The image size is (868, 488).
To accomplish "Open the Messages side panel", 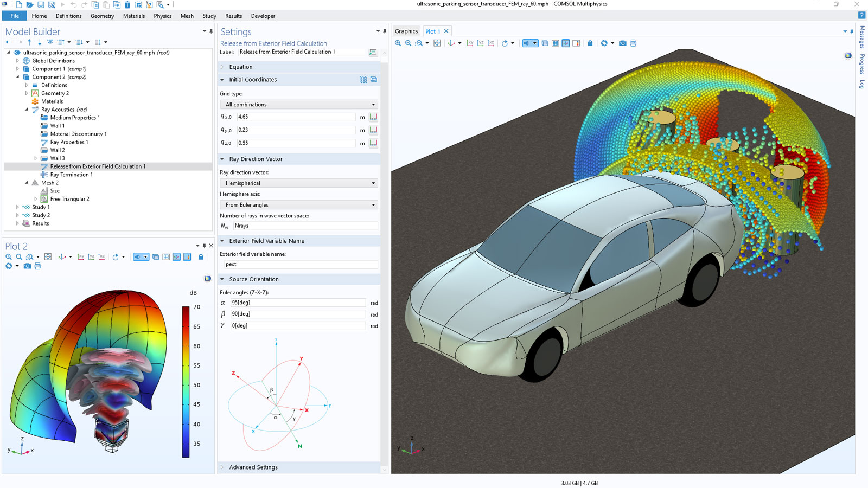I will click(x=861, y=37).
